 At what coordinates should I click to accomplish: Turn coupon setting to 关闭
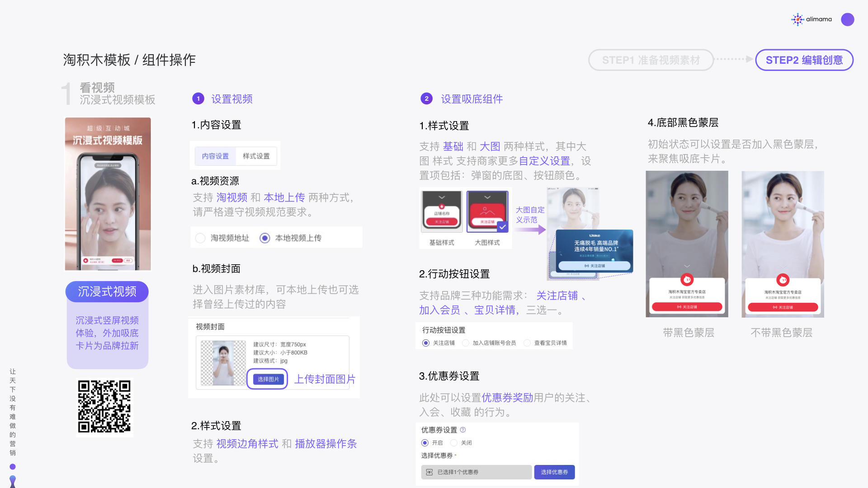coord(454,443)
